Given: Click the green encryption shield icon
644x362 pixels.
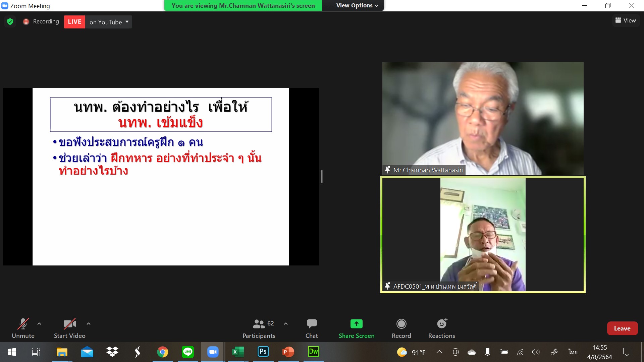Looking at the screenshot, I should [10, 21].
